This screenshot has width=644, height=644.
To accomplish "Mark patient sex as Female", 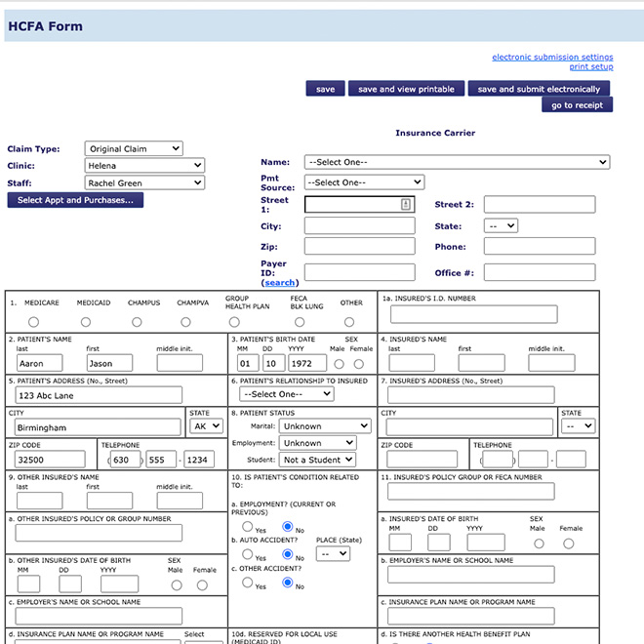I will tap(358, 364).
